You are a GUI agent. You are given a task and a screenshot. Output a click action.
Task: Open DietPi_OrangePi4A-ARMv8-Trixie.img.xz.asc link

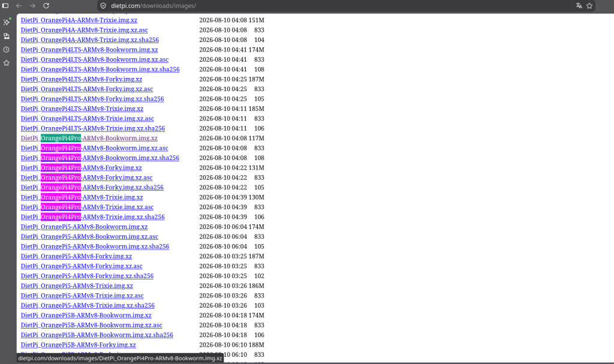point(84,30)
